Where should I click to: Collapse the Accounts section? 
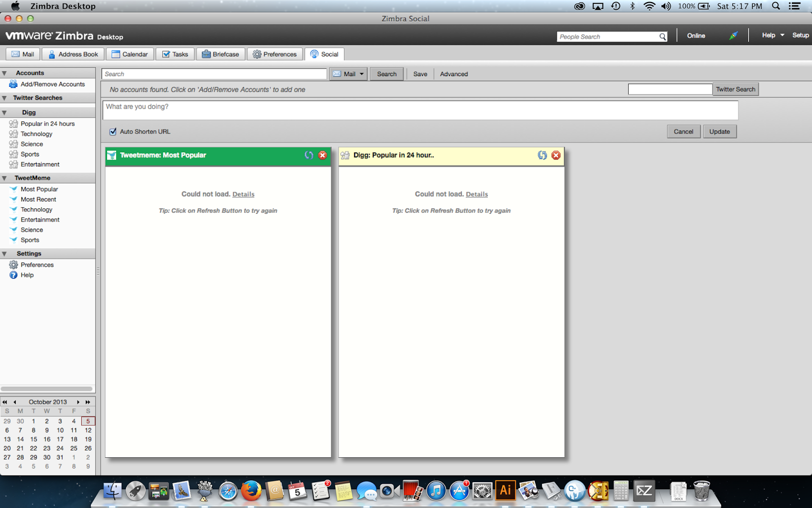[4, 73]
